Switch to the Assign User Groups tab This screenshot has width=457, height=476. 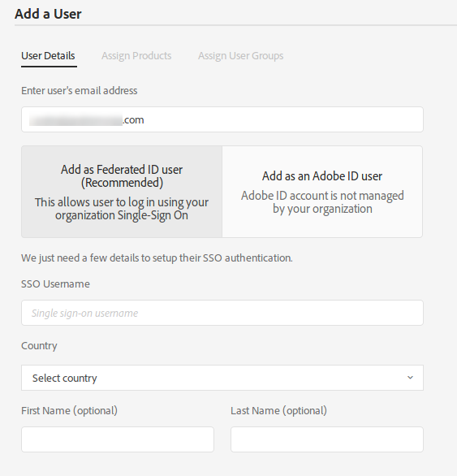pyautogui.click(x=241, y=56)
